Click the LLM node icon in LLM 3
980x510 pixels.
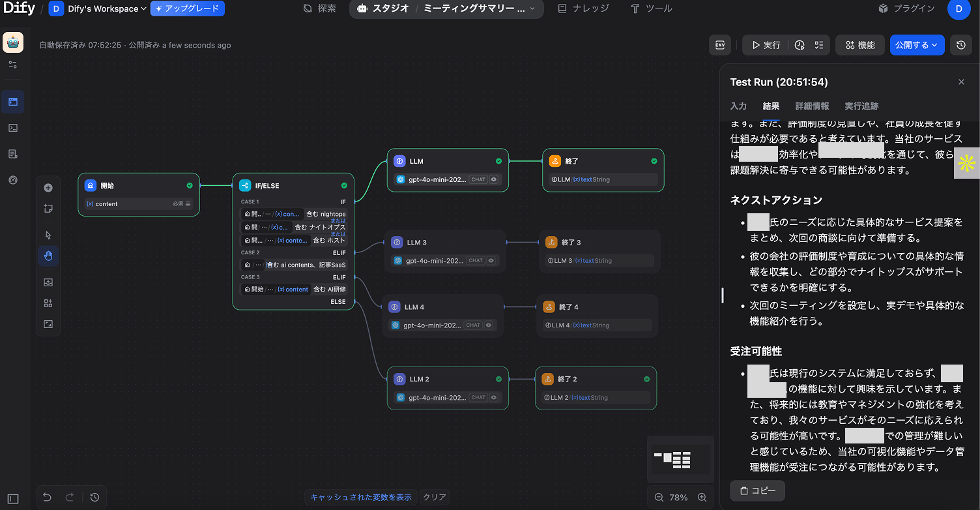(x=397, y=243)
